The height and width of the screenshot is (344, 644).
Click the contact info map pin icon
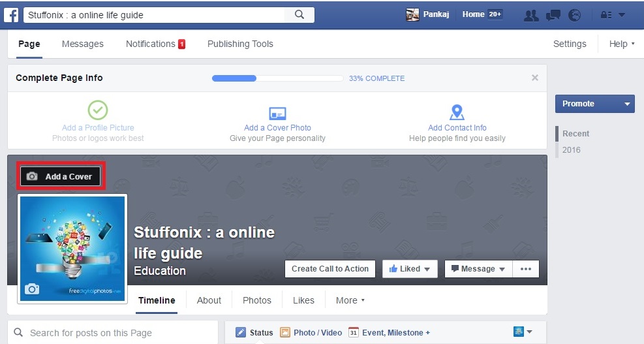pos(457,112)
